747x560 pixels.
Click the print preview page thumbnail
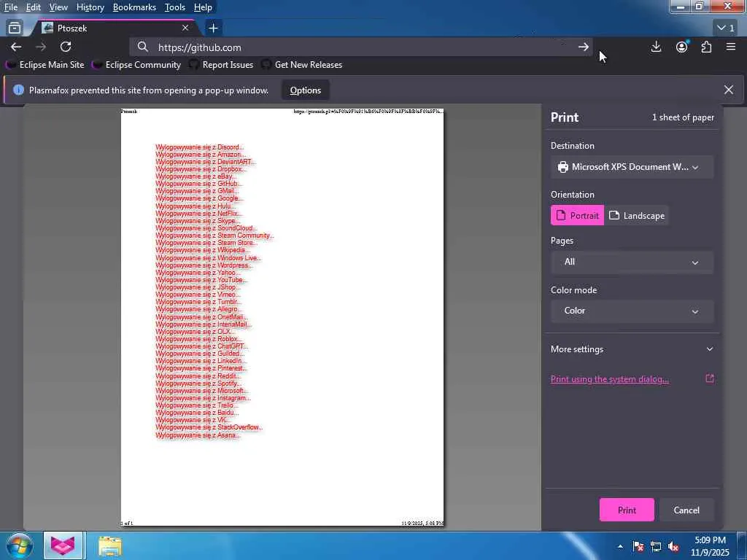point(282,317)
